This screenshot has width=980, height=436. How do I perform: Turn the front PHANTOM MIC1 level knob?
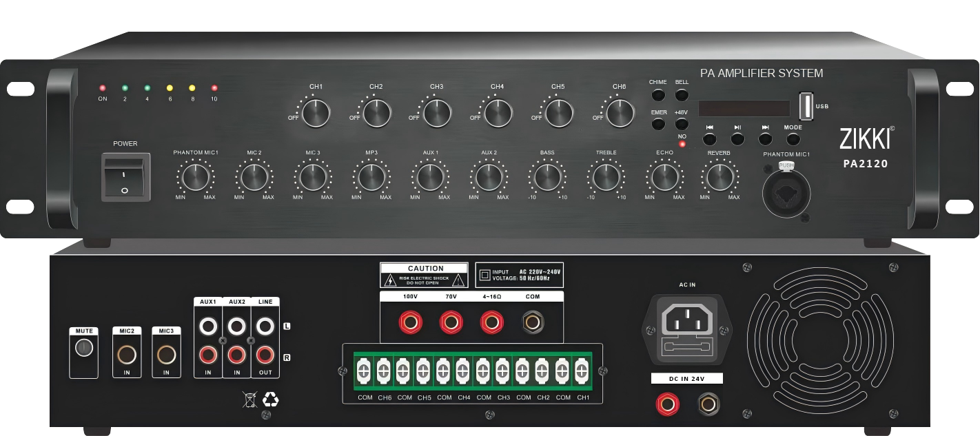pos(196,177)
